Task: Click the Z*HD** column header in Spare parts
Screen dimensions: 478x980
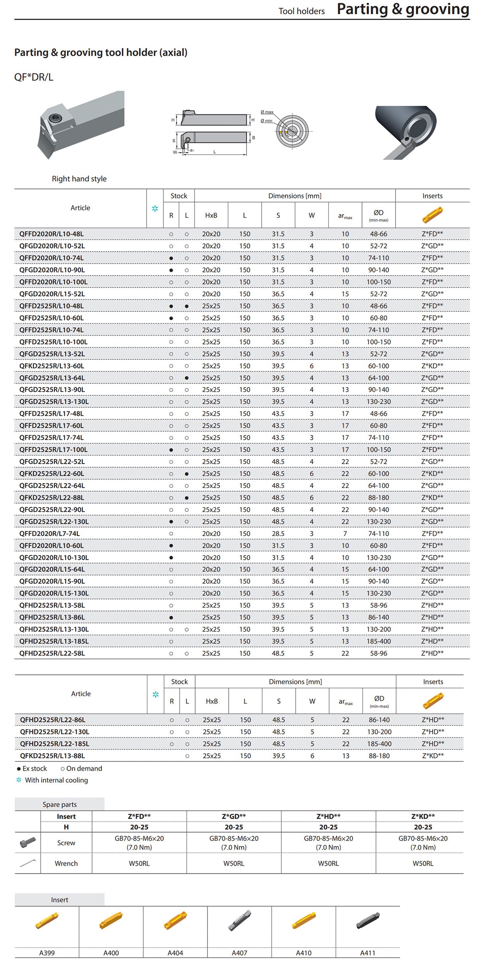Action: (x=328, y=817)
